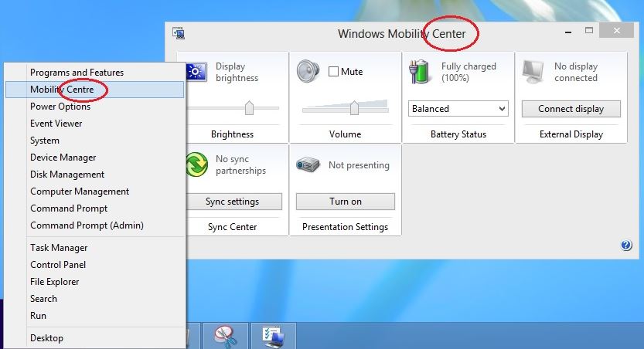Open Device Manager menu entry
Image resolution: width=644 pixels, height=349 pixels.
pos(95,158)
